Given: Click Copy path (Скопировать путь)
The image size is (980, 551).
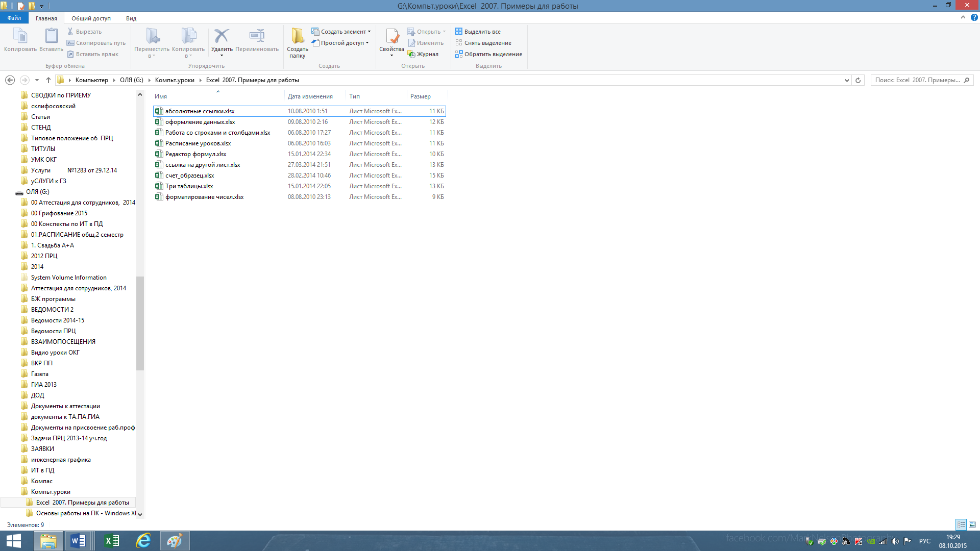Looking at the screenshot, I should (x=96, y=43).
